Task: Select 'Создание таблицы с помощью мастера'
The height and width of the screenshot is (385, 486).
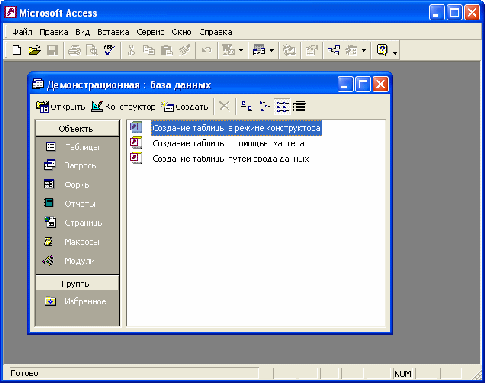Action: pyautogui.click(x=229, y=144)
